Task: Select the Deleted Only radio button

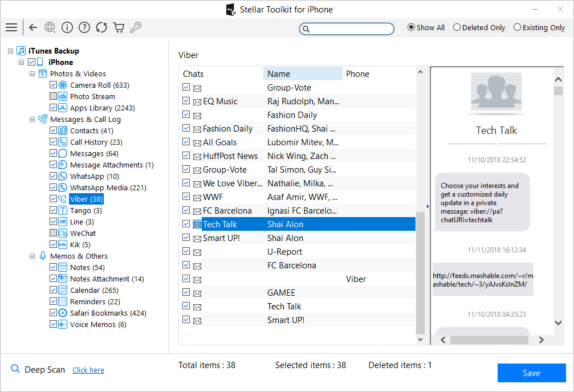Action: coord(457,27)
